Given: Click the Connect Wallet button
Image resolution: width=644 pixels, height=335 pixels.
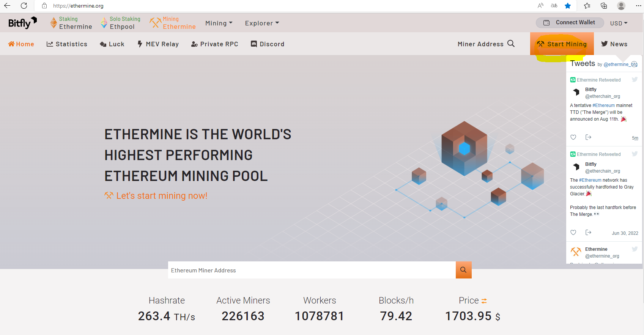Looking at the screenshot, I should pyautogui.click(x=570, y=22).
